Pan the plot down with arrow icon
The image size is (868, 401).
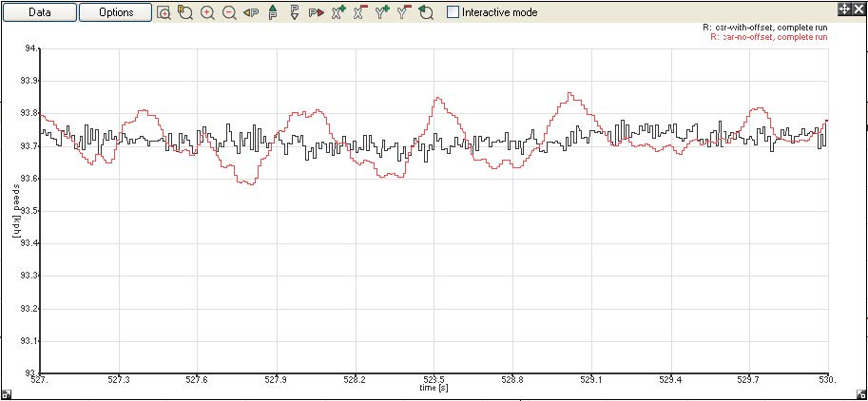(x=294, y=13)
